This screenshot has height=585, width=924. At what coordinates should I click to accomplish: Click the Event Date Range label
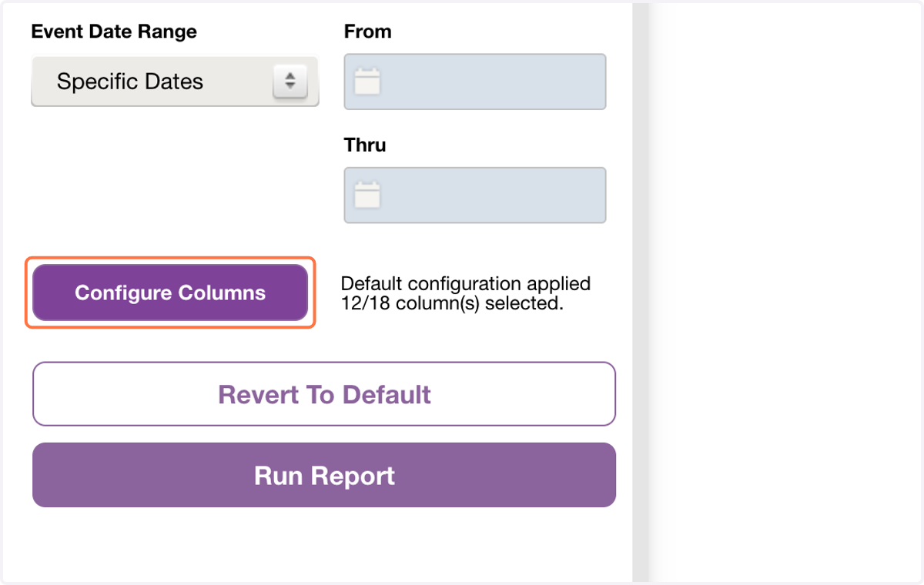point(114,32)
